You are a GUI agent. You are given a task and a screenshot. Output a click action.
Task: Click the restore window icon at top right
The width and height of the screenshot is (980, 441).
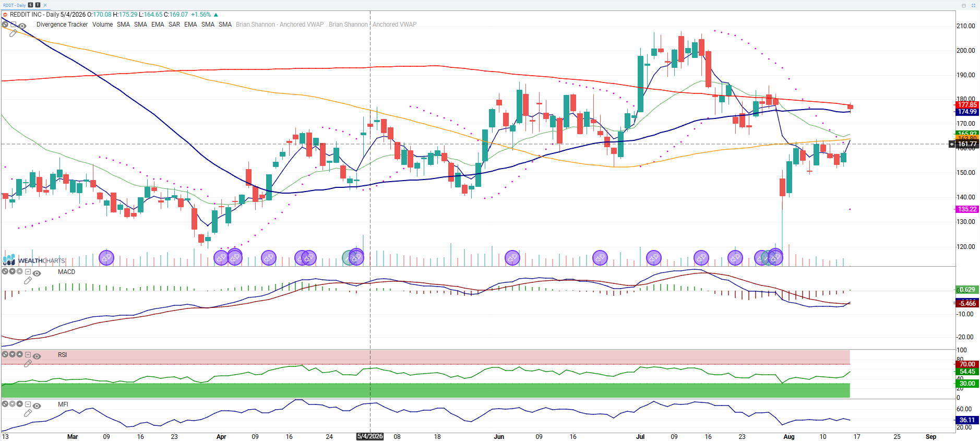click(x=964, y=5)
